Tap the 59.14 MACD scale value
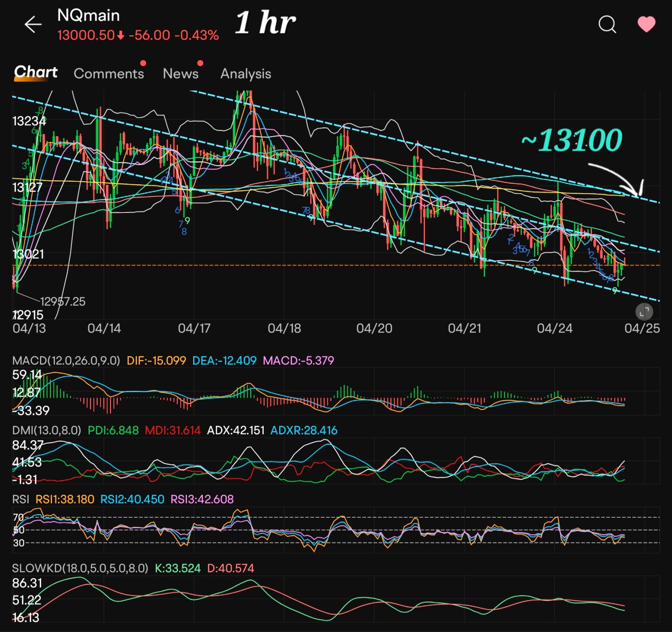The image size is (672, 632). pyautogui.click(x=27, y=375)
